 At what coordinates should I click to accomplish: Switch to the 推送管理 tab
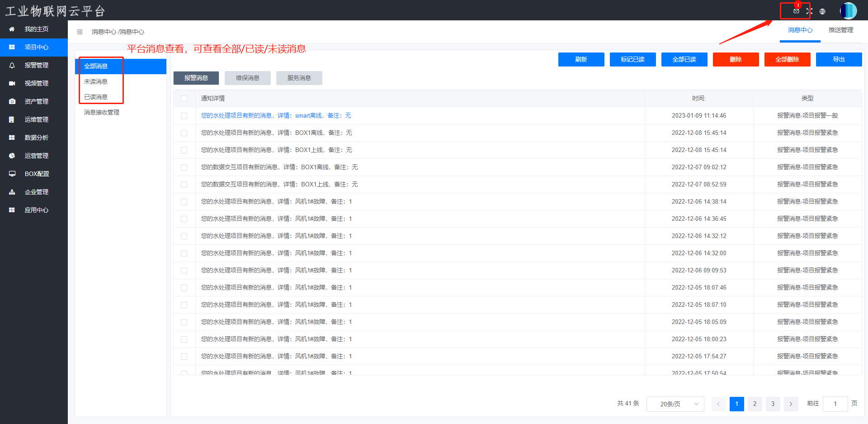point(841,30)
